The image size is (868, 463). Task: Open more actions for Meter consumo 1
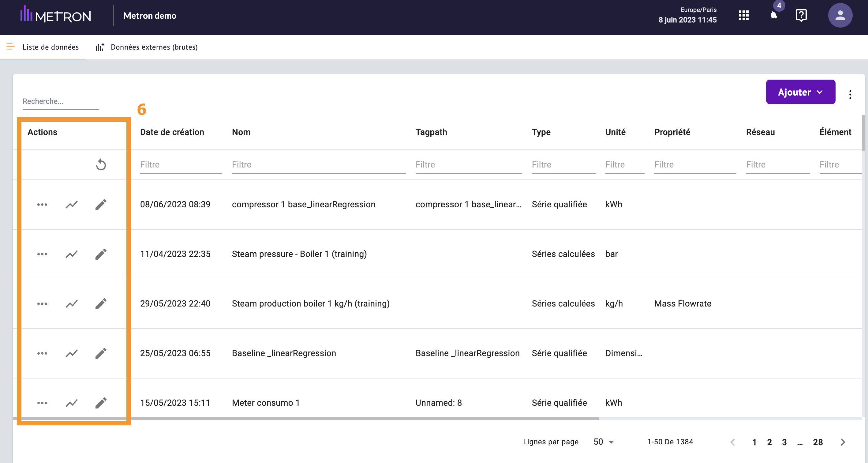pos(42,403)
